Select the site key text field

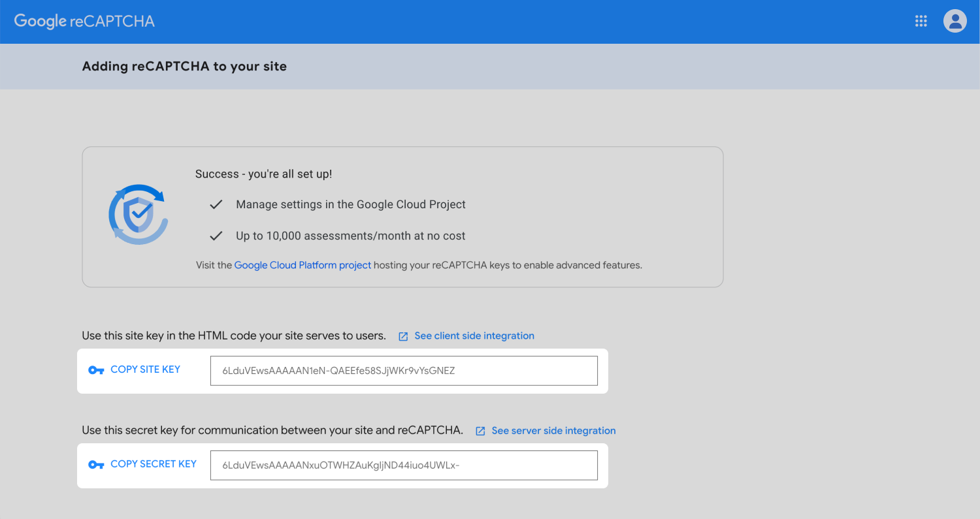click(x=404, y=370)
